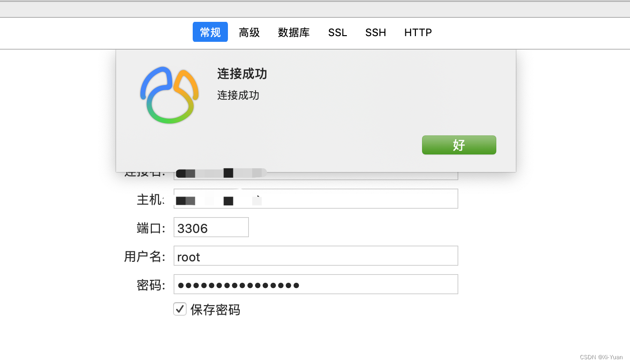The width and height of the screenshot is (630, 364).
Task: Click the 端口 field showing 3306
Action: click(211, 227)
